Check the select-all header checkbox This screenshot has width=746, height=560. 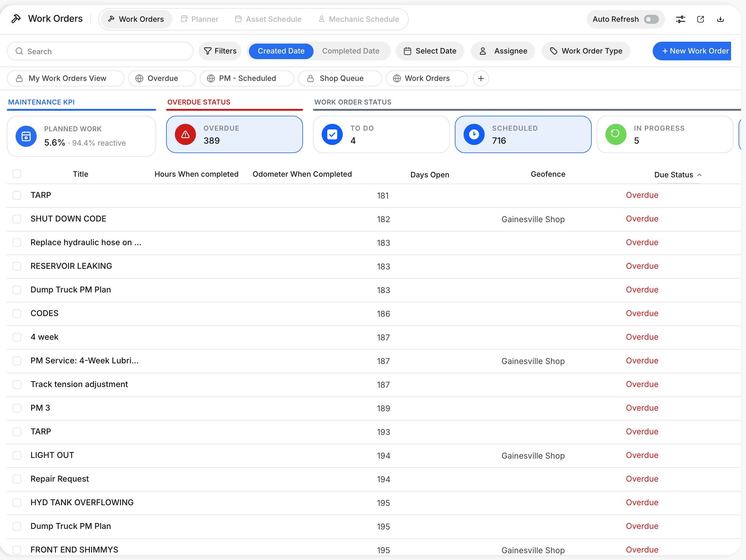[x=17, y=173]
